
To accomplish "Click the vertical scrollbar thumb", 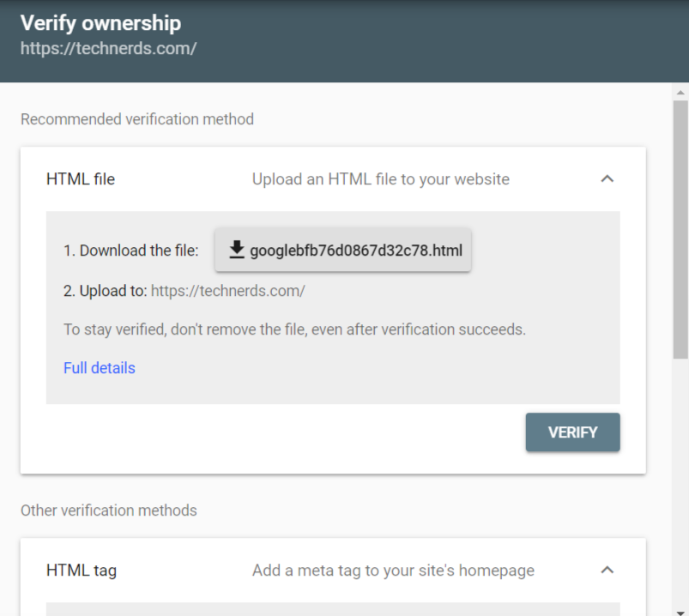I will (x=680, y=230).
